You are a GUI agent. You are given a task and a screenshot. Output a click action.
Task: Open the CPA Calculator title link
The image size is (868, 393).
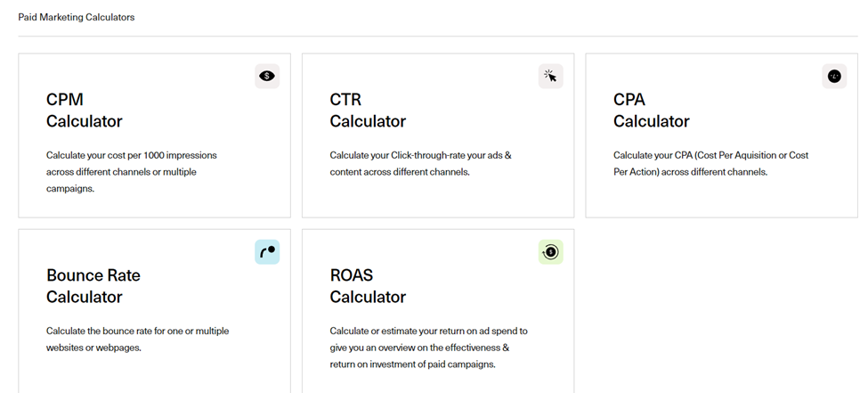tap(651, 111)
